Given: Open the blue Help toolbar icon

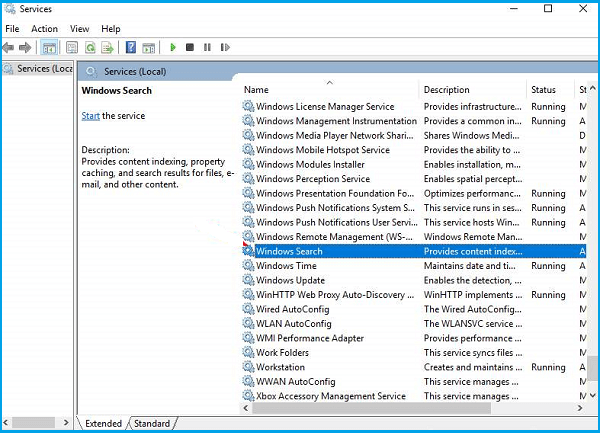Looking at the screenshot, I should (x=131, y=47).
